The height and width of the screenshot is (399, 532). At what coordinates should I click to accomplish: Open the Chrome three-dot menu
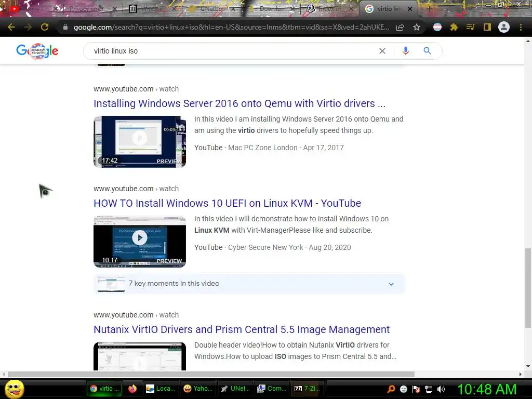(521, 27)
